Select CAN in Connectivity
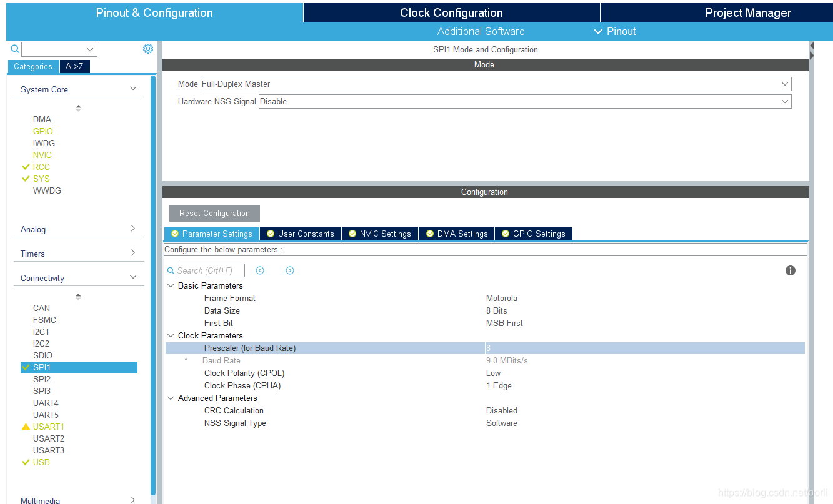This screenshot has width=833, height=504. (x=41, y=308)
